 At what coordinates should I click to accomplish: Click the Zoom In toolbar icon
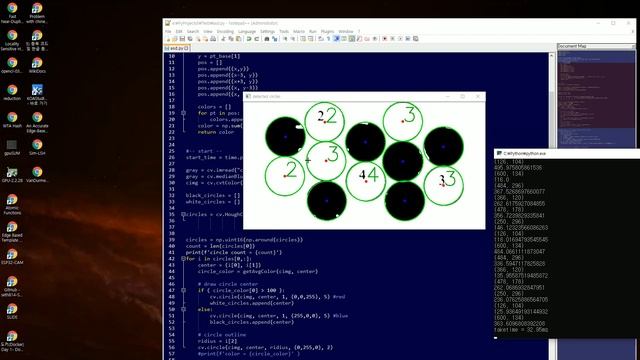(x=285, y=39)
